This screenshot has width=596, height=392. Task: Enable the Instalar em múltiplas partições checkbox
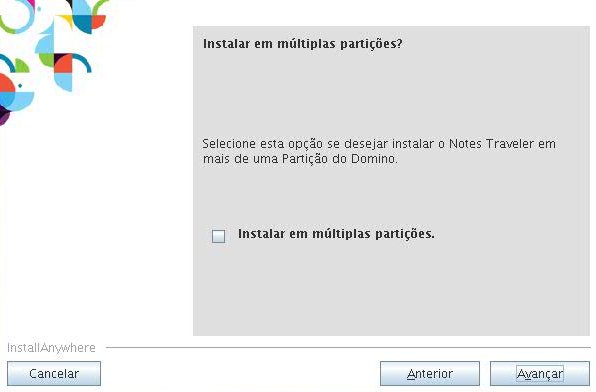[x=218, y=236]
